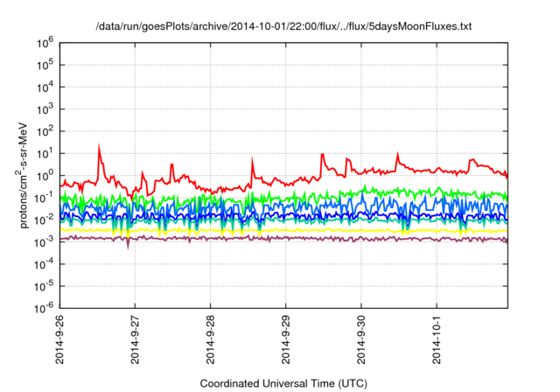This screenshot has height=392, width=560.
Task: Select the y-axis label 10^-3
Action: [45, 242]
